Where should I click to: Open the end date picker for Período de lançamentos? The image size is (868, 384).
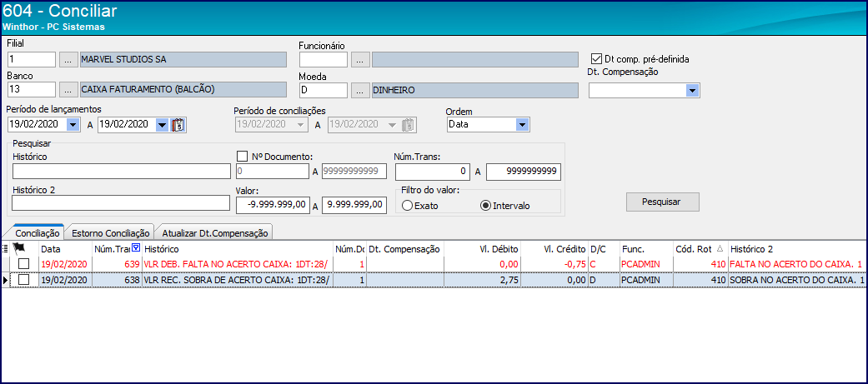tap(162, 124)
